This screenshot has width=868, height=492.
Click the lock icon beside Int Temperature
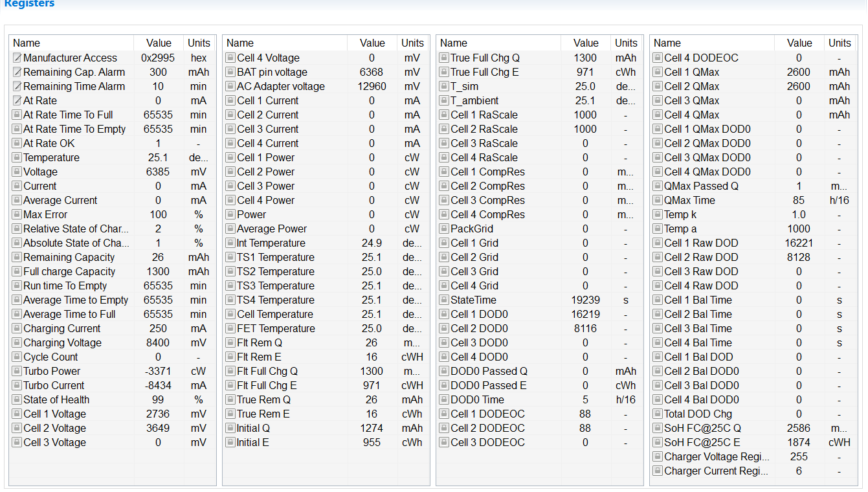[230, 243]
